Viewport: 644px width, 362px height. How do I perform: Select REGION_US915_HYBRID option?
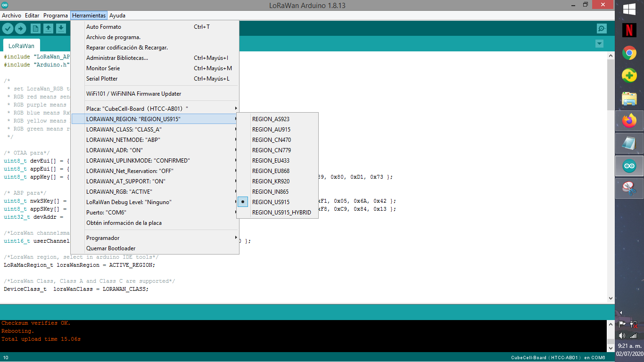pos(278,213)
